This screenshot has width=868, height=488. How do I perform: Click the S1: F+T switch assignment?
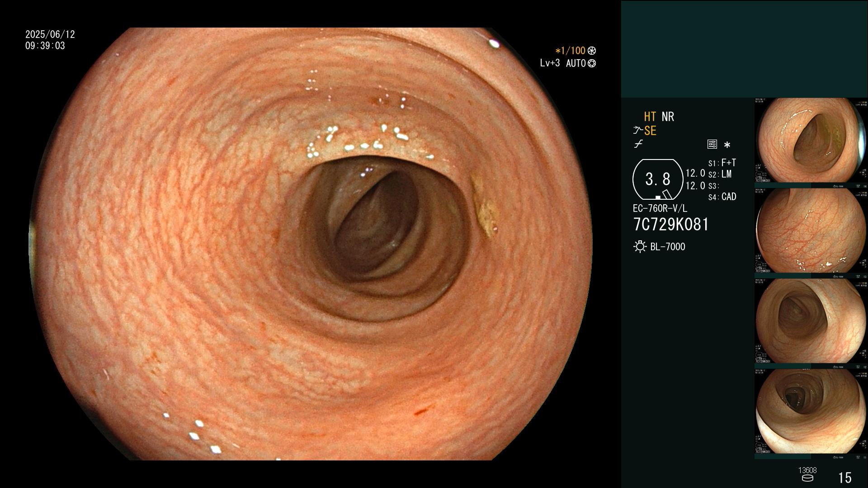click(x=722, y=163)
